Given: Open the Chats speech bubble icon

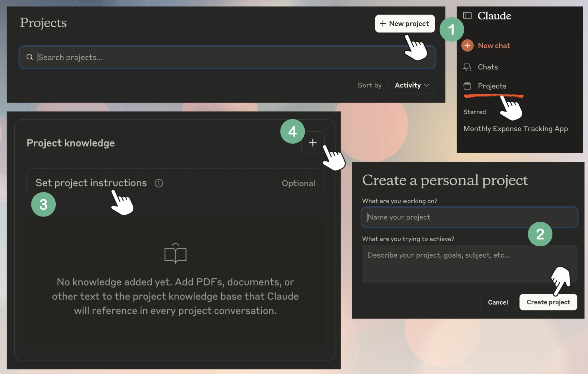Looking at the screenshot, I should coord(467,67).
